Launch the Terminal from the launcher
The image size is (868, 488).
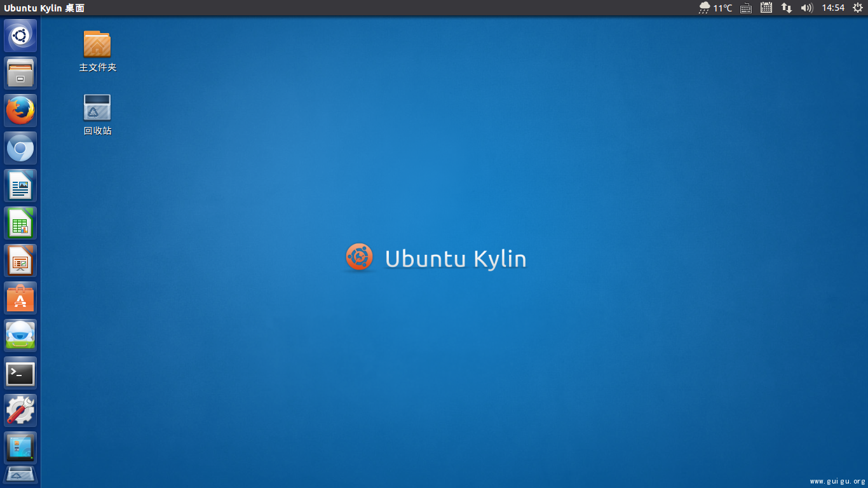click(20, 373)
